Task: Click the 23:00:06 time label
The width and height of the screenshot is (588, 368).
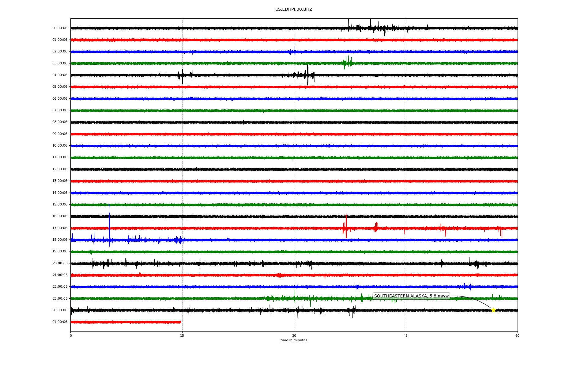Action: (x=60, y=298)
